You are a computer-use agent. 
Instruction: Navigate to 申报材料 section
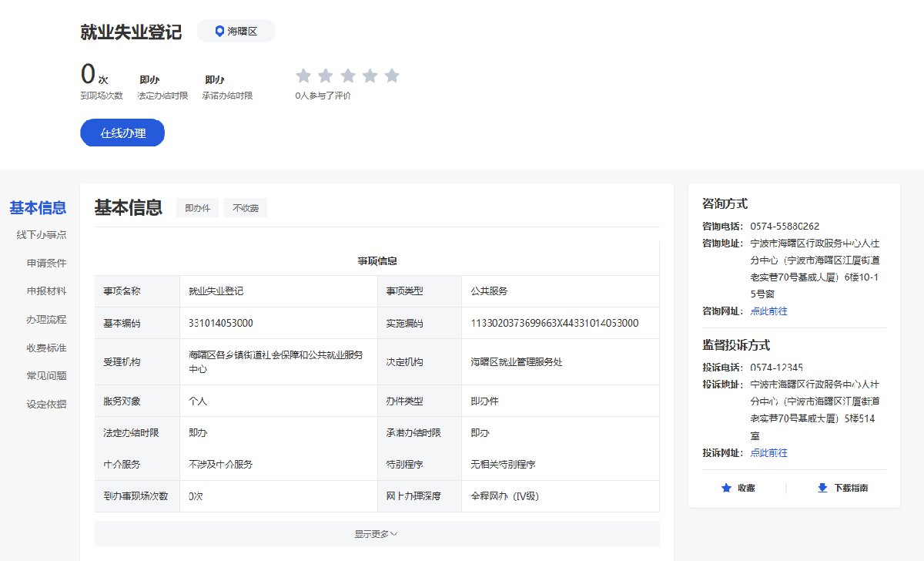pyautogui.click(x=46, y=291)
